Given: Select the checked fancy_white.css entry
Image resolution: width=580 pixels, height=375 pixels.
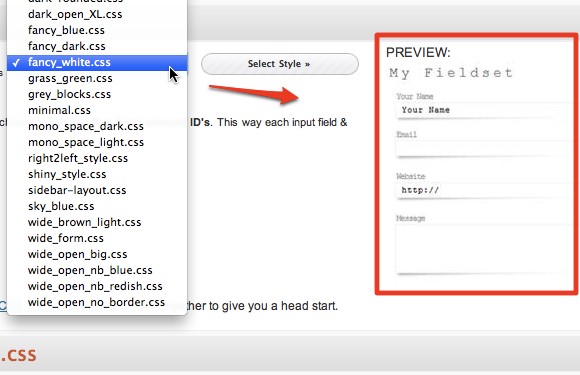Looking at the screenshot, I should 97,62.
